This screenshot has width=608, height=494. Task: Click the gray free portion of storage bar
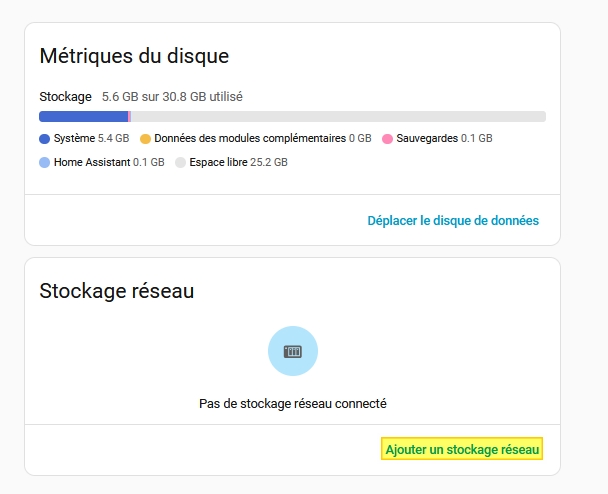[x=340, y=117]
